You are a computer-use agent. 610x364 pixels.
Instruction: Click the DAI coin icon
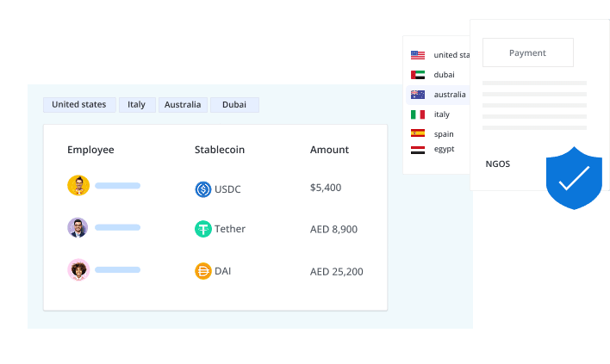(203, 271)
